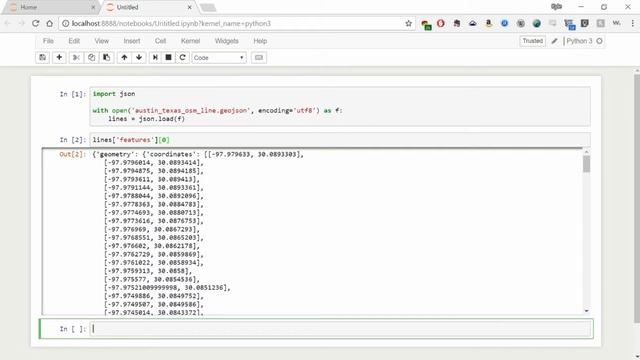Select the Untitled browser tab

[148, 7]
